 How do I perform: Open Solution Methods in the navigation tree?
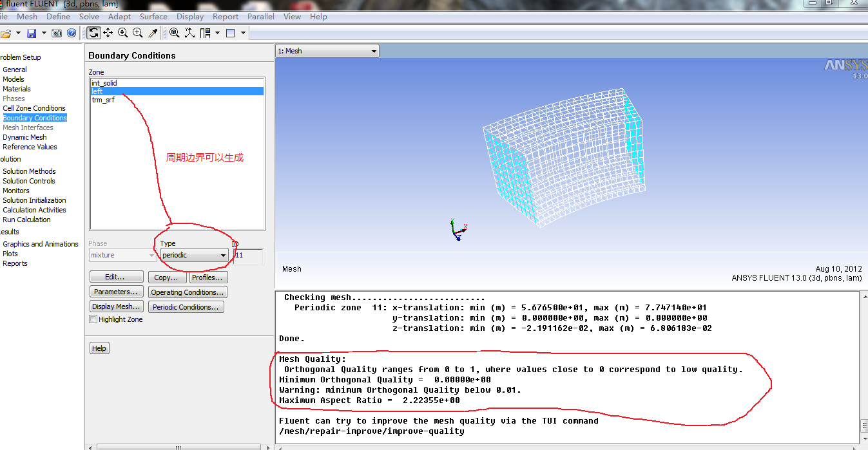click(x=29, y=171)
